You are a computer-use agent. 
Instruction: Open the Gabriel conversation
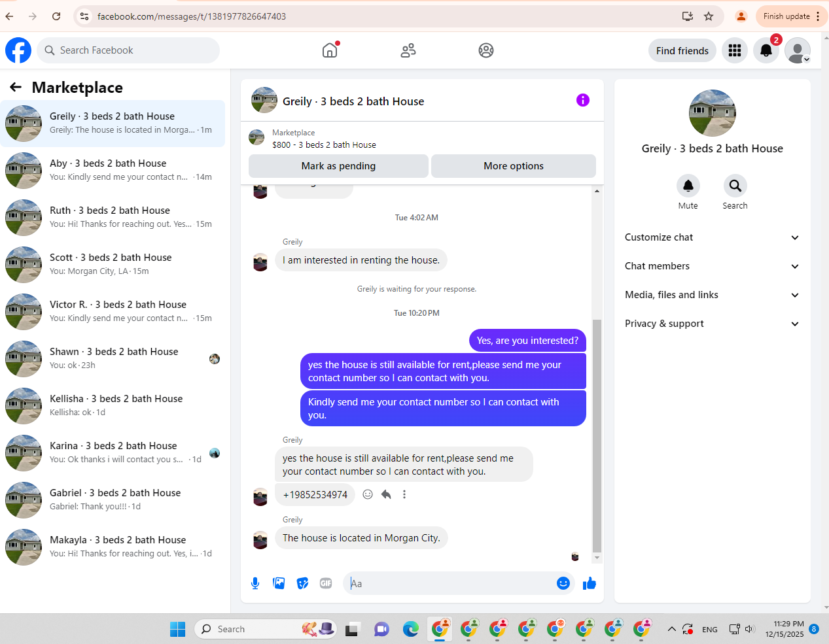pyautogui.click(x=113, y=500)
